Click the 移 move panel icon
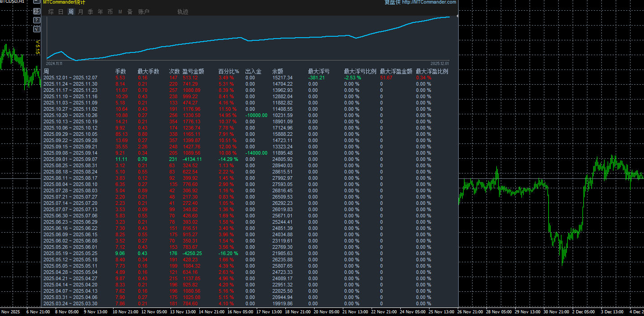 coord(37,11)
